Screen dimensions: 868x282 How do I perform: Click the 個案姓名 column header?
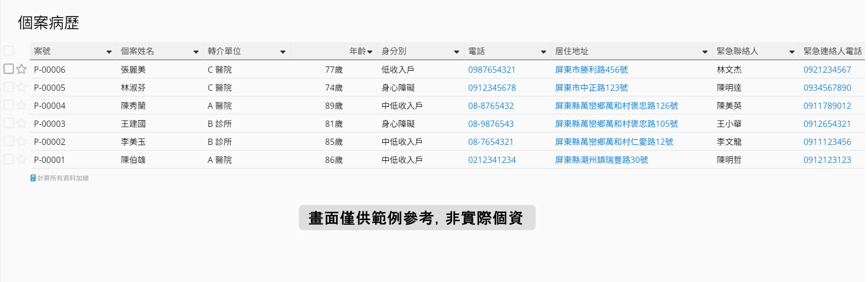[137, 51]
